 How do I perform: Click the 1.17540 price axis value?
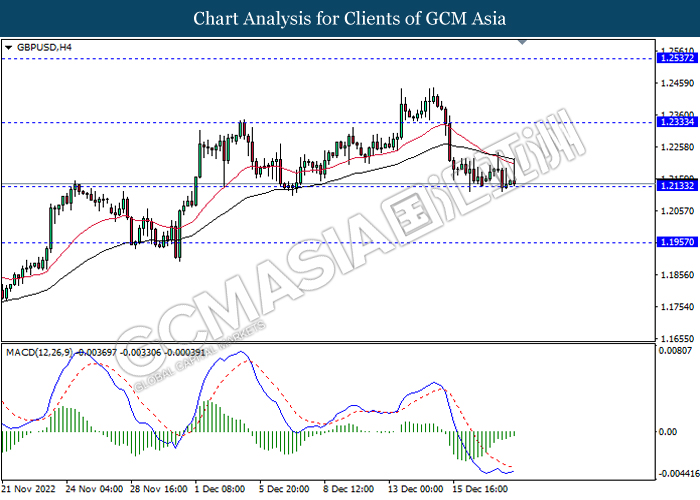[677, 307]
